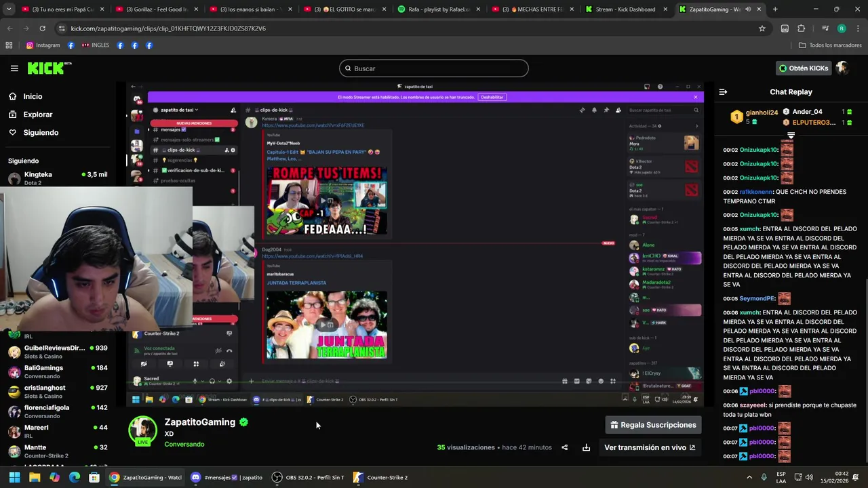Open the Kick hamburger sidebar menu
Image resolution: width=868 pixels, height=488 pixels.
click(14, 68)
